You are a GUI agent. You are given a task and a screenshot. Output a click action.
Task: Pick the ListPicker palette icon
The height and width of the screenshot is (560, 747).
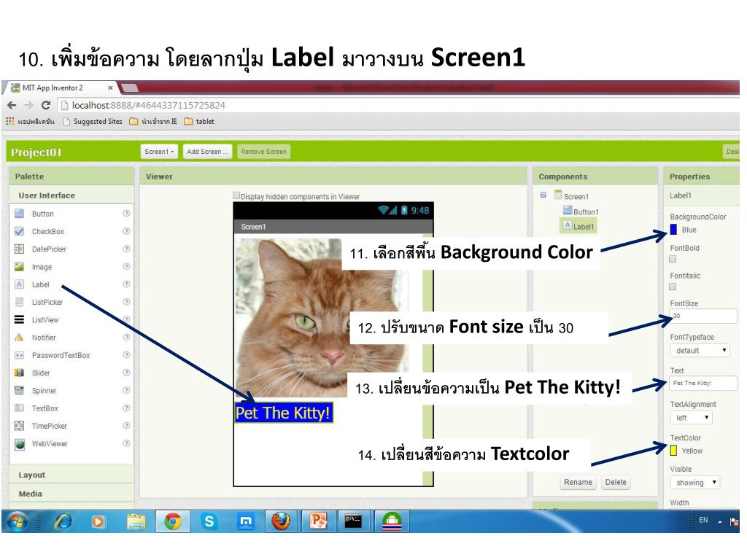click(x=19, y=302)
